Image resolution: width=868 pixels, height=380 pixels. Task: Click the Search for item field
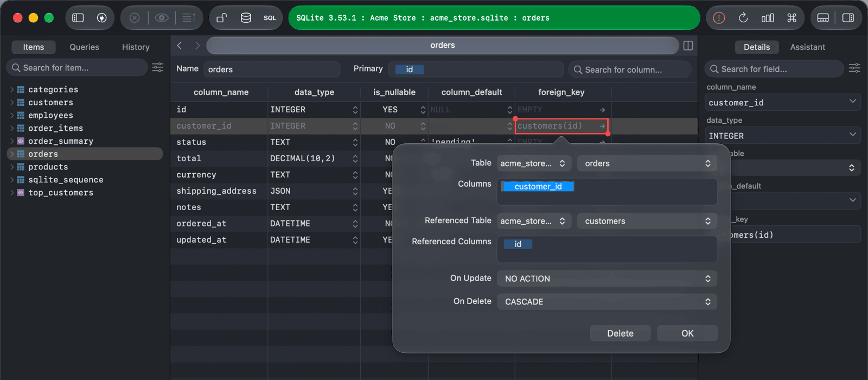pyautogui.click(x=77, y=67)
